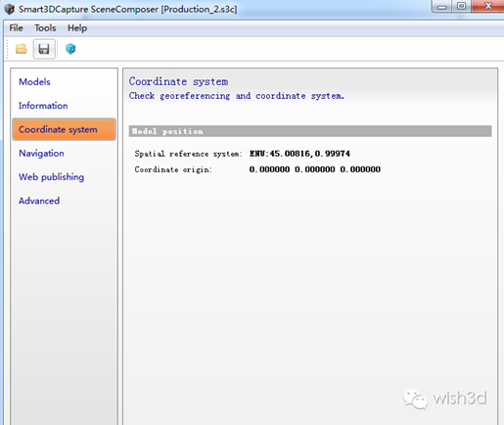
Task: Open the Help menu
Action: tap(77, 28)
